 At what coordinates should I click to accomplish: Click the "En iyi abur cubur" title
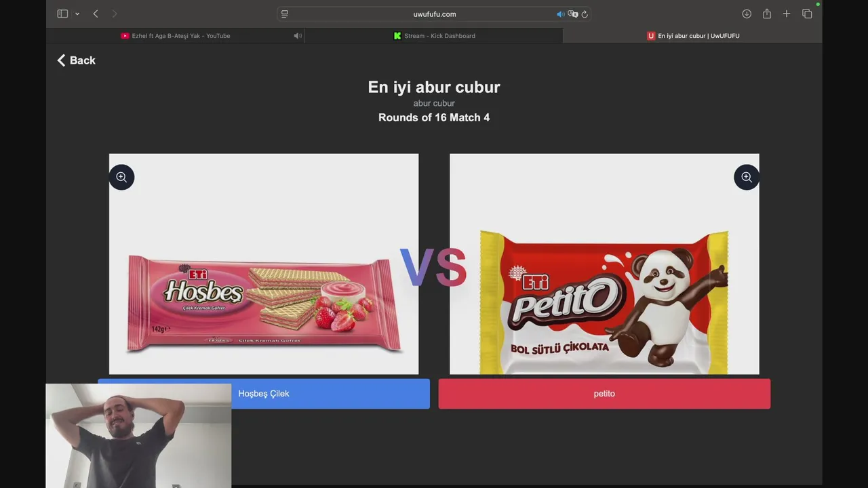point(434,87)
